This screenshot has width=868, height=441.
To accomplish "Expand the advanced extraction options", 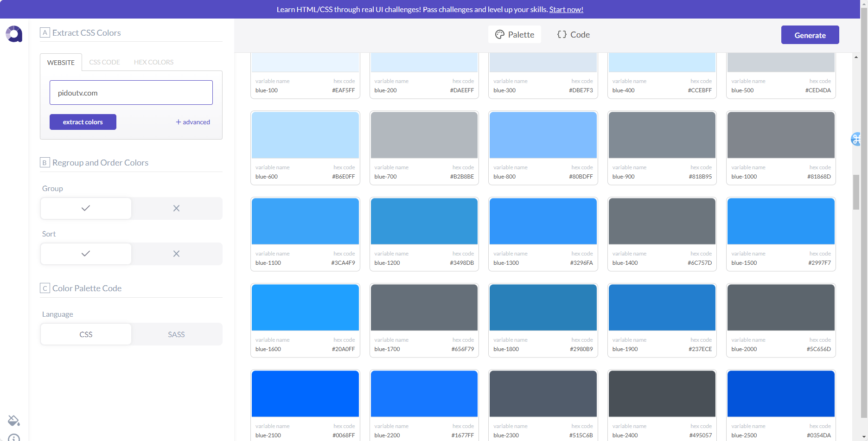I will 193,122.
